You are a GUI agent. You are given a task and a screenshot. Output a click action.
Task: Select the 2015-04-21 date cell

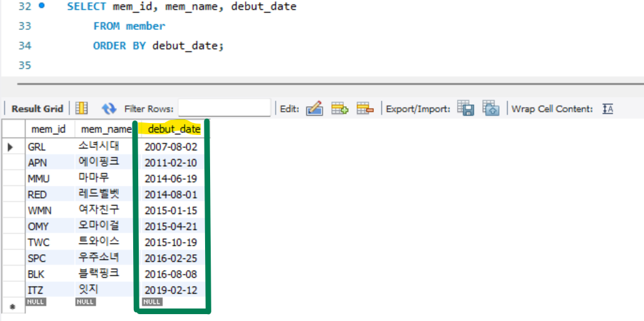click(171, 227)
